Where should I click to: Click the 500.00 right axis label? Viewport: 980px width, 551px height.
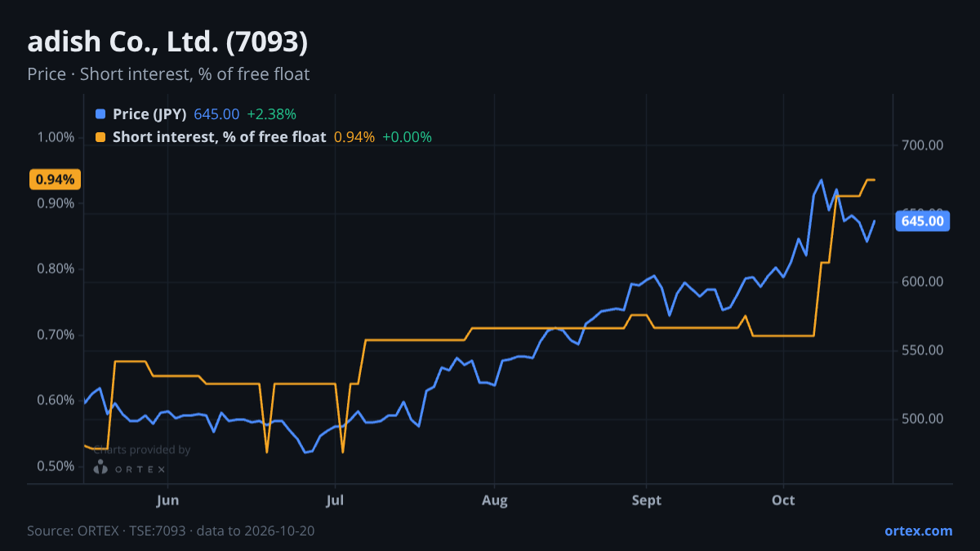[923, 419]
